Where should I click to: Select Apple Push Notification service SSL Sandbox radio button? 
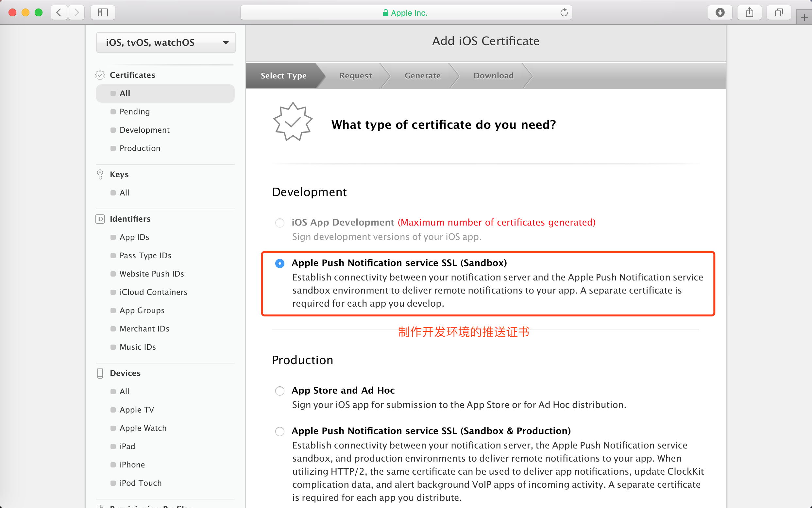point(280,263)
